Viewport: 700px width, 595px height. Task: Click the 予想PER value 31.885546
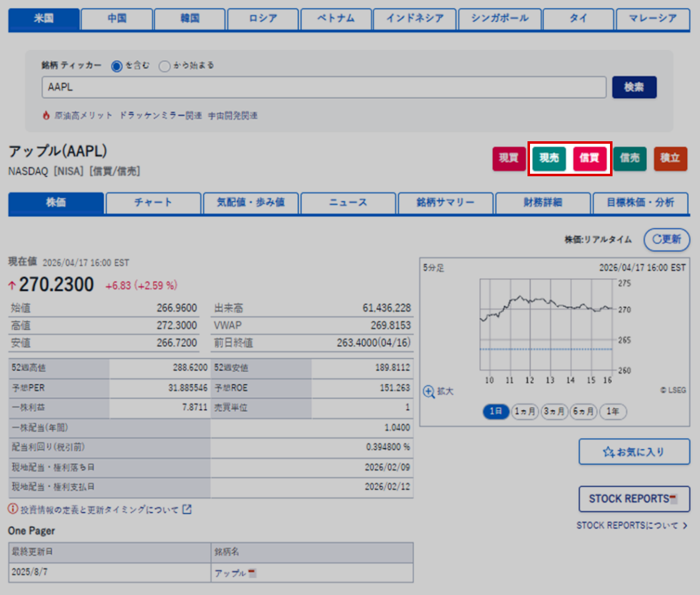click(188, 388)
